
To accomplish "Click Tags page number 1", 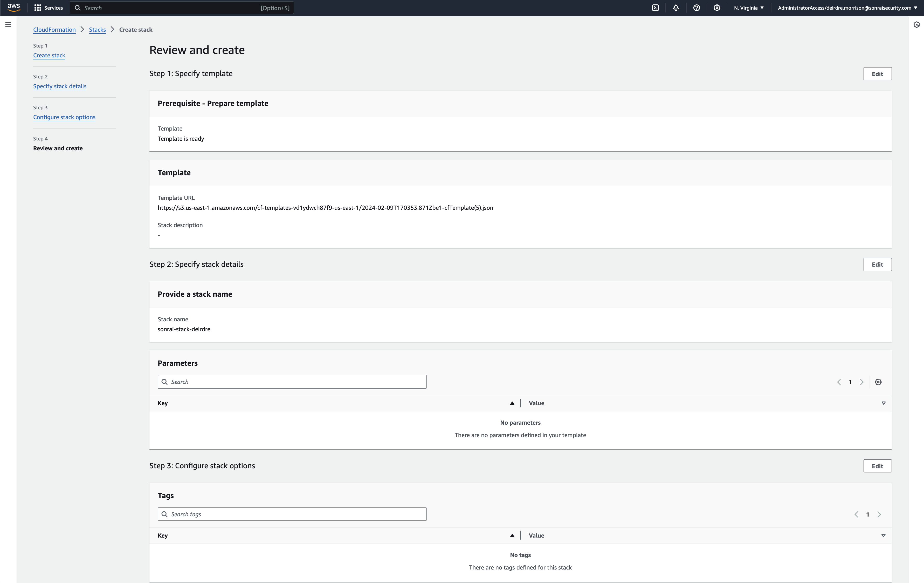I will click(868, 514).
